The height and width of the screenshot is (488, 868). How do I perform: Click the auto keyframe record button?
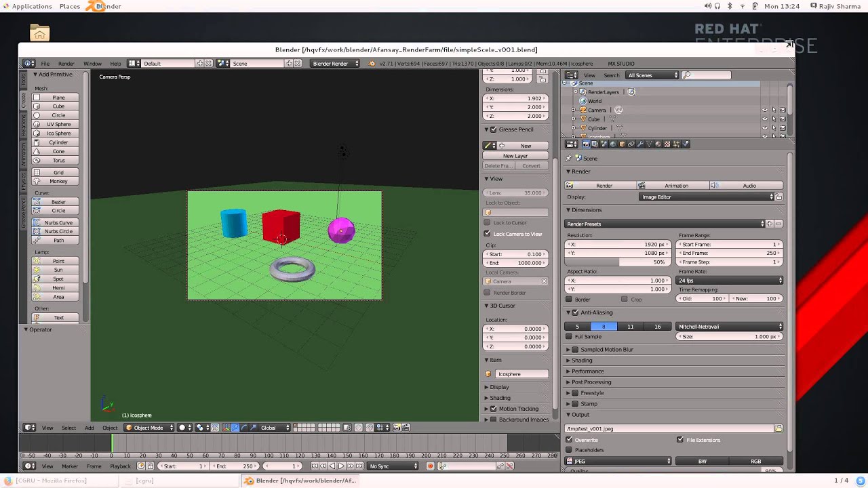click(430, 466)
